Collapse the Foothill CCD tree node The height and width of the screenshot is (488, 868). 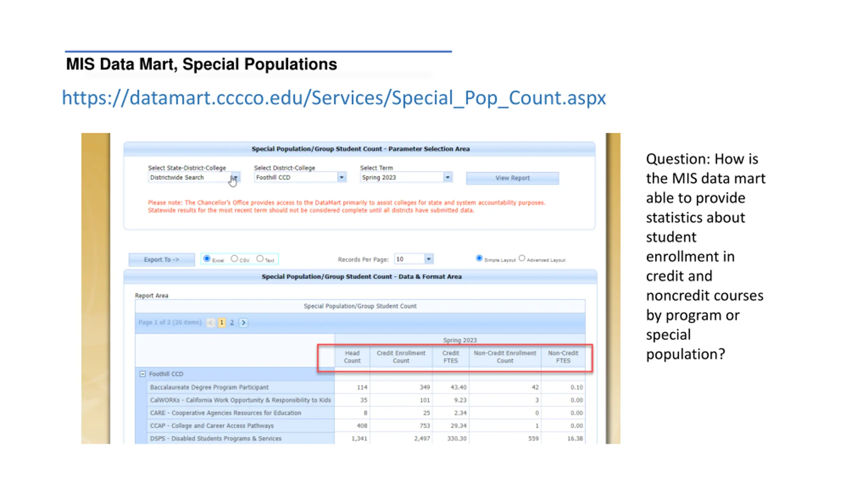(x=143, y=374)
